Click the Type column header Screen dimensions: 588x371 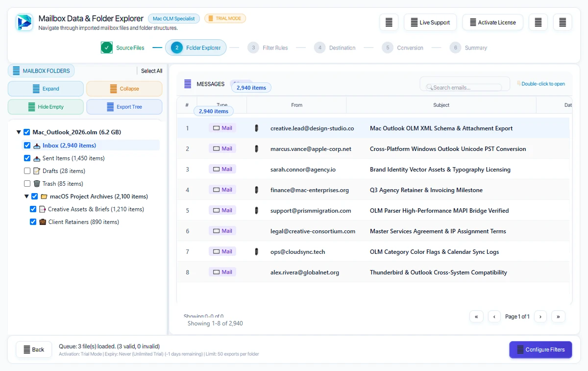coord(222,105)
